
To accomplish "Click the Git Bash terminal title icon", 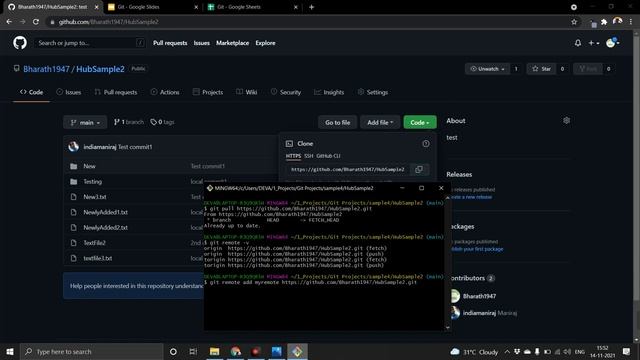I will point(209,188).
